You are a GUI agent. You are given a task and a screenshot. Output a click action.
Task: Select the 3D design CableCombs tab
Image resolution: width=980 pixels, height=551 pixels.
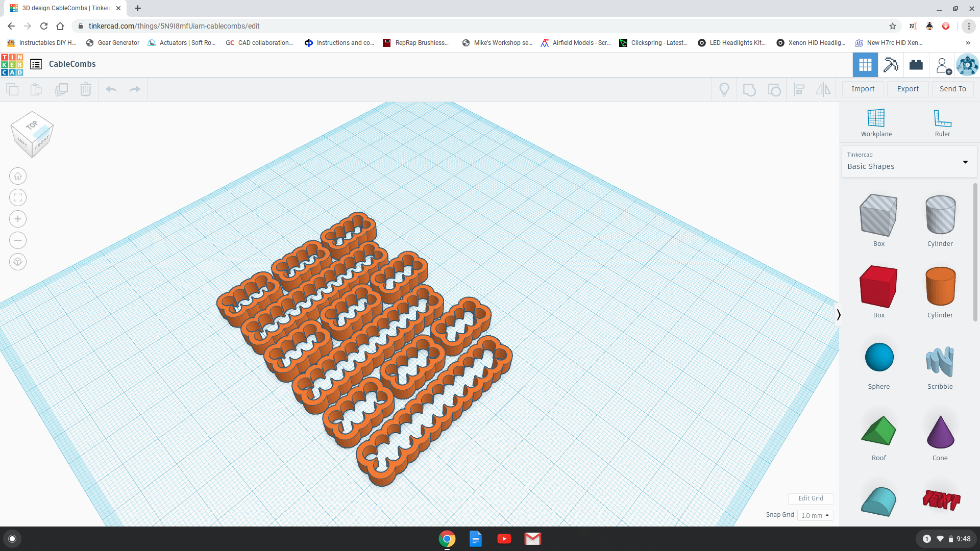tap(65, 8)
